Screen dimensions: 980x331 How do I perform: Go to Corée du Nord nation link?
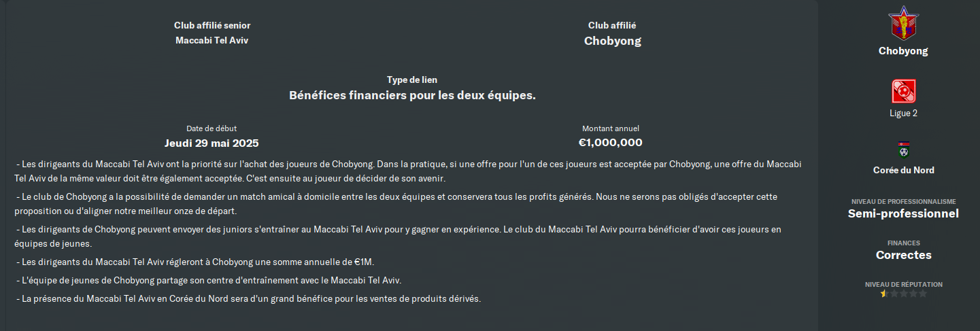click(x=903, y=170)
